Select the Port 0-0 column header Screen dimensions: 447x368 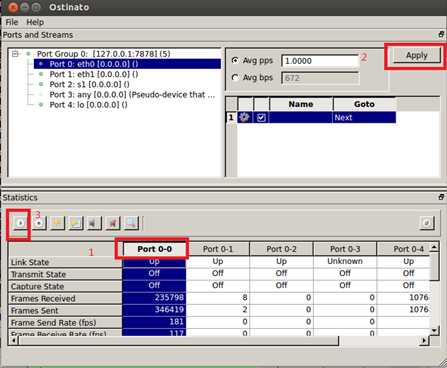[154, 249]
